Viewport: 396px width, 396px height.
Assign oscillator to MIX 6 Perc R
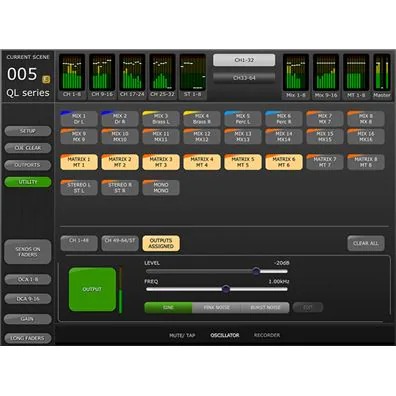[x=284, y=119]
